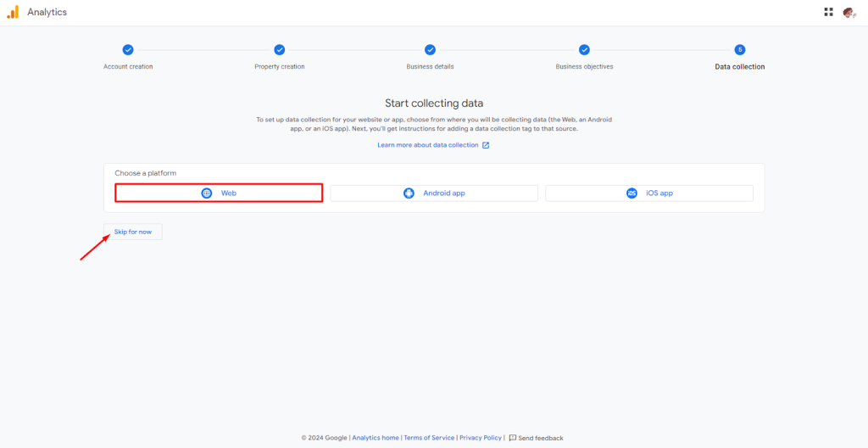Click the iOS badge icon
This screenshot has height=448, width=868.
(632, 193)
